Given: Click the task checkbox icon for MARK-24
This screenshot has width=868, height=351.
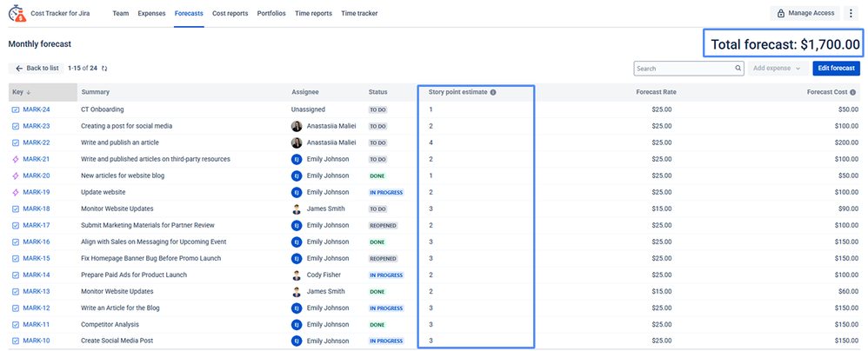Looking at the screenshot, I should click(16, 109).
